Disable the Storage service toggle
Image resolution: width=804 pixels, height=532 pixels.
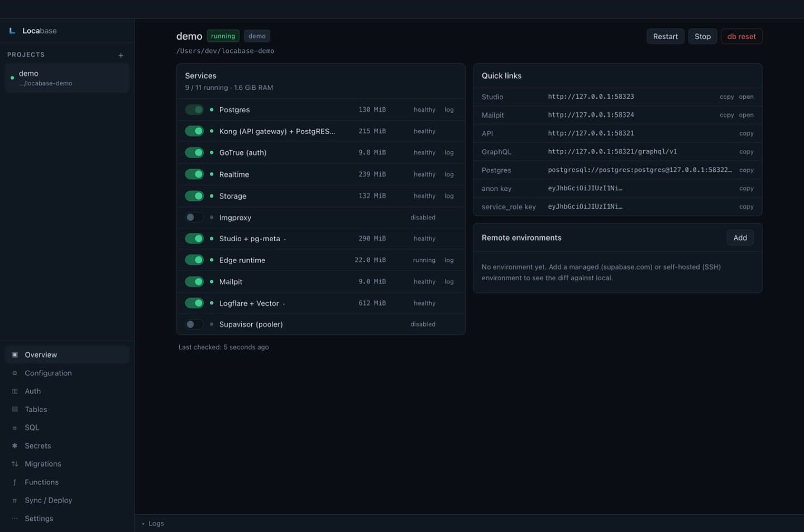pos(194,196)
